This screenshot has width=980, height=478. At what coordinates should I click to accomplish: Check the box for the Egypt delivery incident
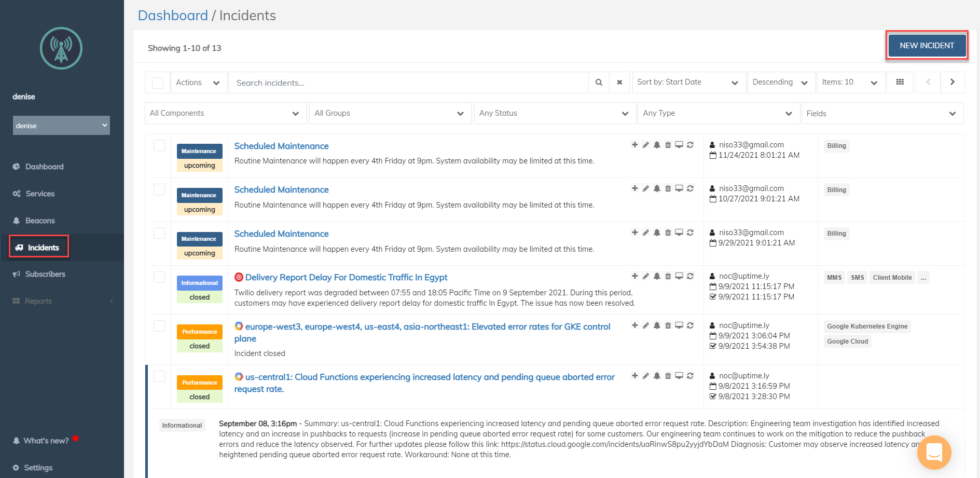(159, 277)
